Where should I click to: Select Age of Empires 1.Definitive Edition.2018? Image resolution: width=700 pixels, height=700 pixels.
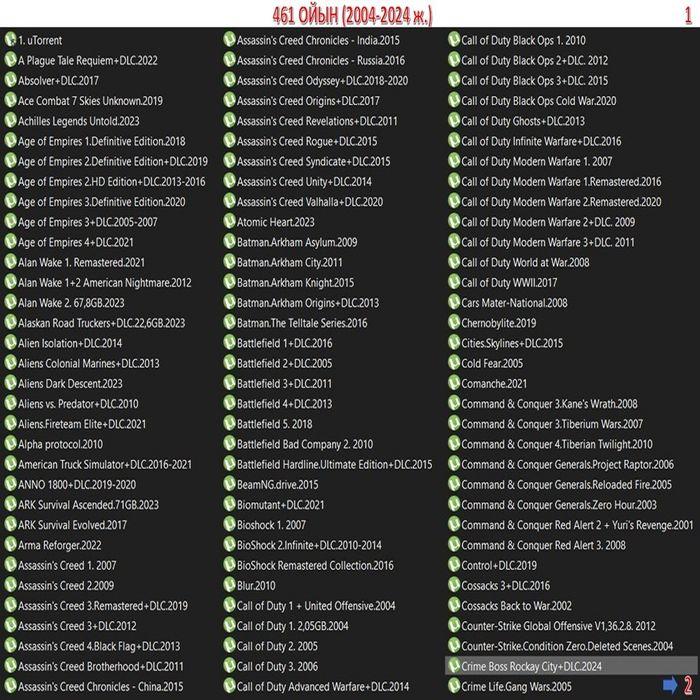101,141
